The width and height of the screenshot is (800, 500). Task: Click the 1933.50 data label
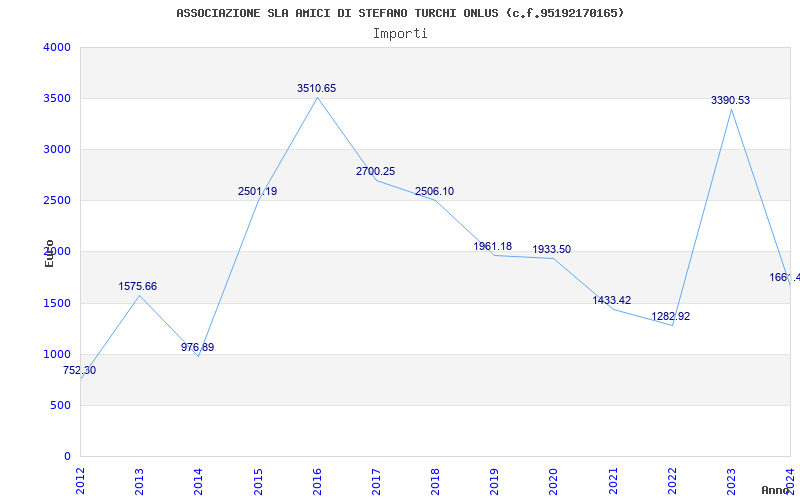click(551, 250)
